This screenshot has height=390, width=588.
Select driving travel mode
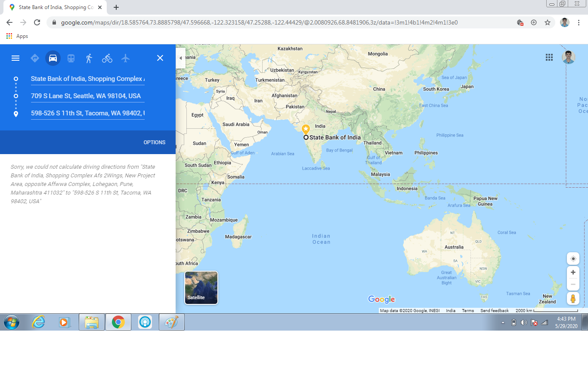click(53, 58)
